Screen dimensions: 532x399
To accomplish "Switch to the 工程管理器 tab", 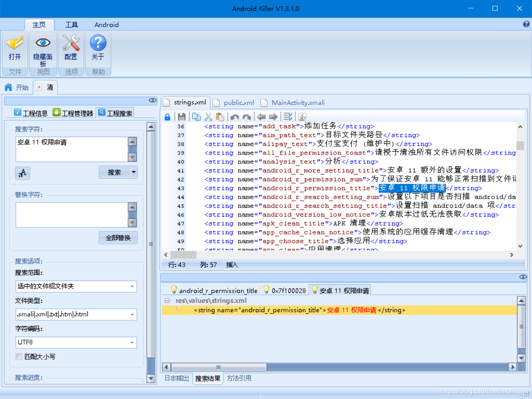I will (73, 113).
